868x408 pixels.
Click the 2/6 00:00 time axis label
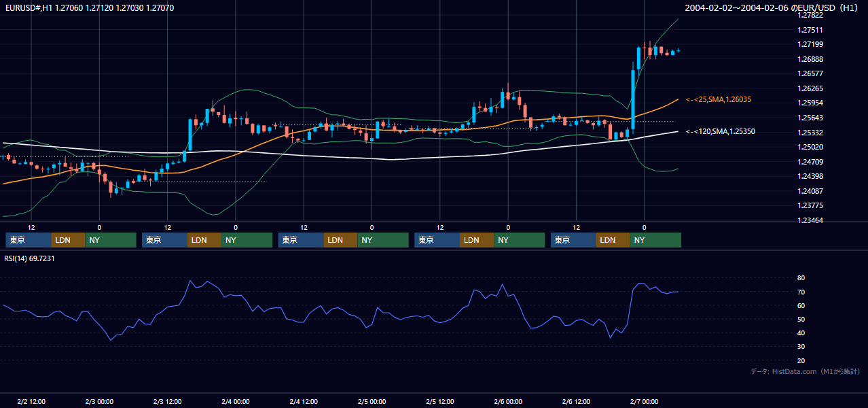[508, 401]
